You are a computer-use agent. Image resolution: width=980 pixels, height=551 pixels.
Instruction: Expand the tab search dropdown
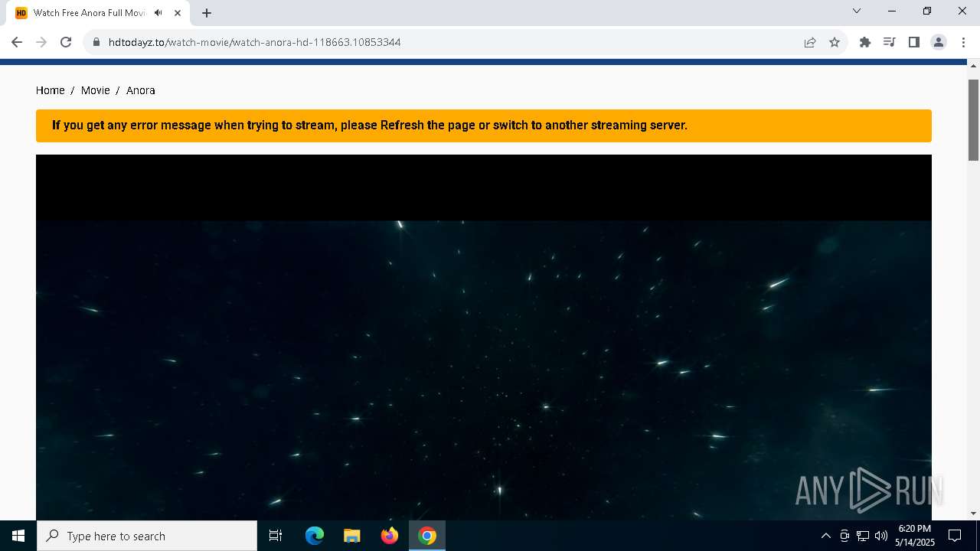pyautogui.click(x=857, y=11)
